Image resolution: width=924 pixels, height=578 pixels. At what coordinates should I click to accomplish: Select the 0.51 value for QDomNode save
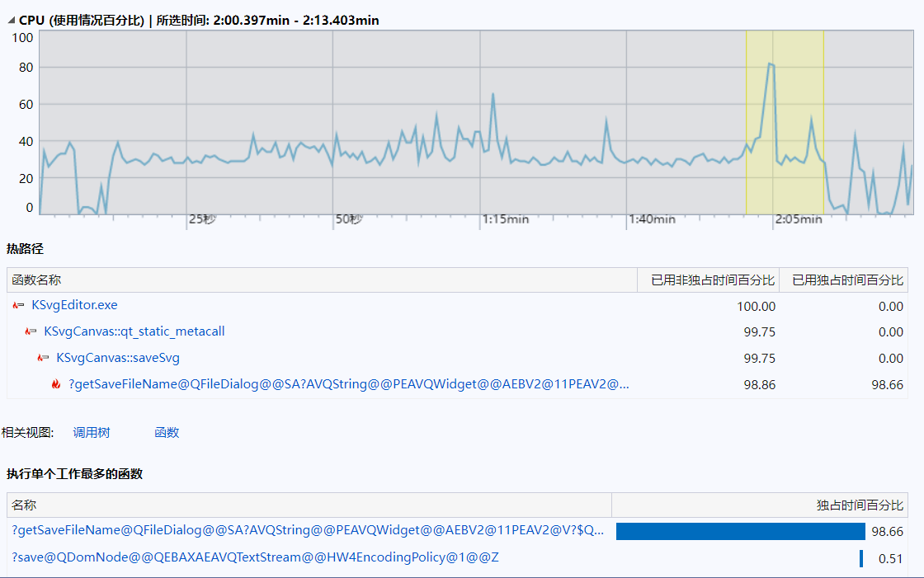(890, 558)
